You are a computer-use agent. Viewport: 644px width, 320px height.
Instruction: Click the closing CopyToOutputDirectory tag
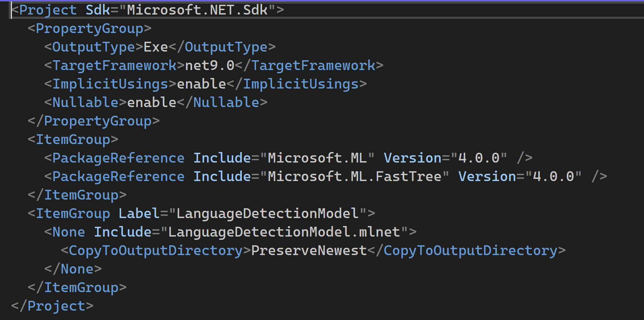click(x=467, y=250)
